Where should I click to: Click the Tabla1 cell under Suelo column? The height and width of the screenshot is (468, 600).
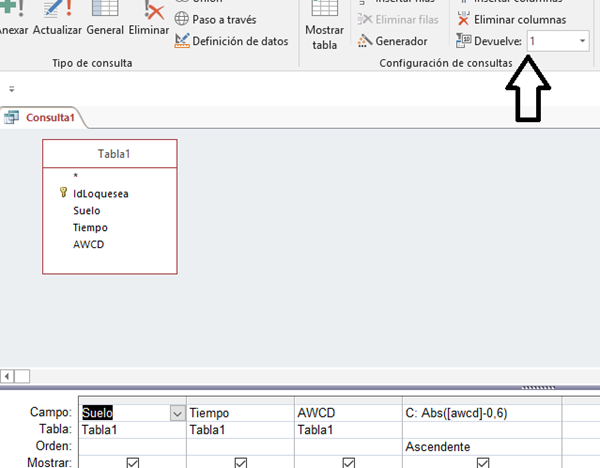pos(132,430)
